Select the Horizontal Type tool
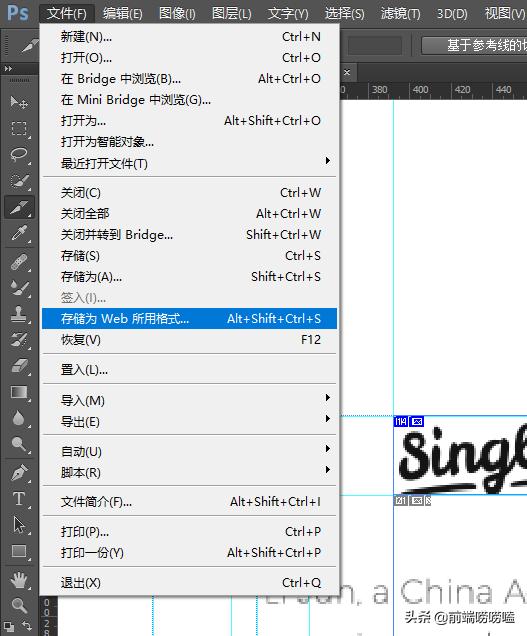527x636 pixels. [x=19, y=498]
